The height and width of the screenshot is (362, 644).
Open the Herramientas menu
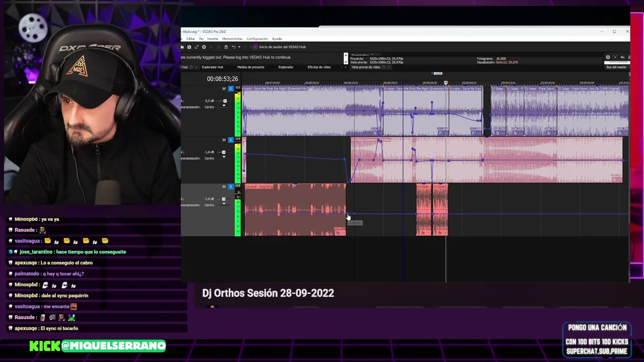232,39
